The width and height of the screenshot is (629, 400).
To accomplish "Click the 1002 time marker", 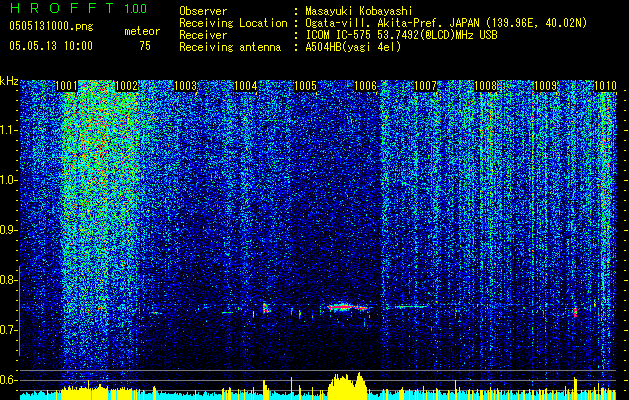I will click(x=126, y=86).
